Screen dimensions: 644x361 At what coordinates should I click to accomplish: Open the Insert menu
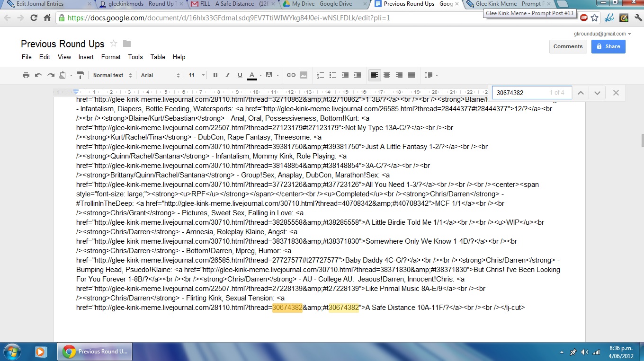point(86,57)
